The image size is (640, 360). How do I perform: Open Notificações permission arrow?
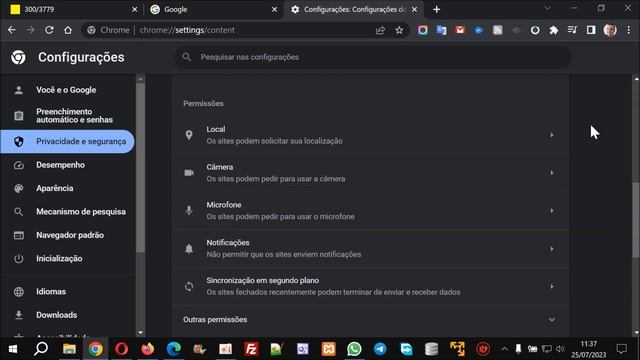pos(552,249)
